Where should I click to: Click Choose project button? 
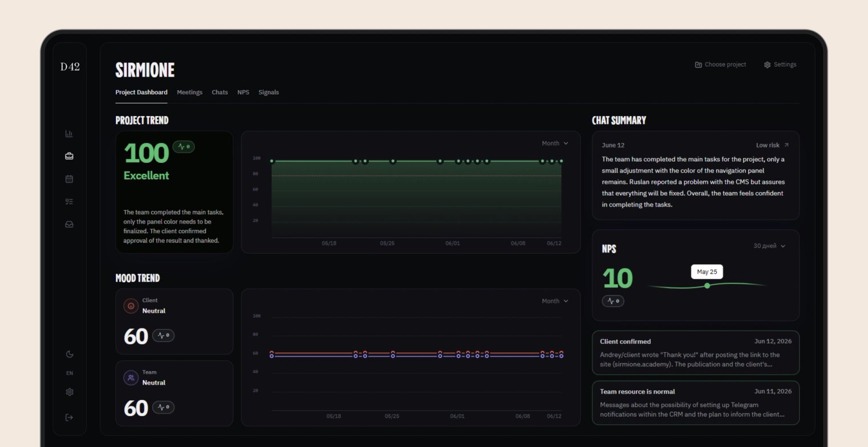pyautogui.click(x=721, y=65)
